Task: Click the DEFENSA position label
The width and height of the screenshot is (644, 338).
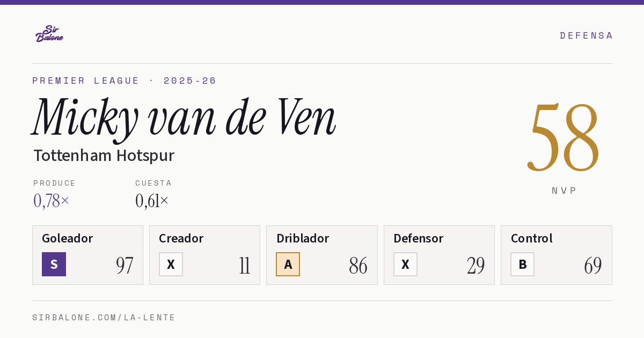Action: 586,35
